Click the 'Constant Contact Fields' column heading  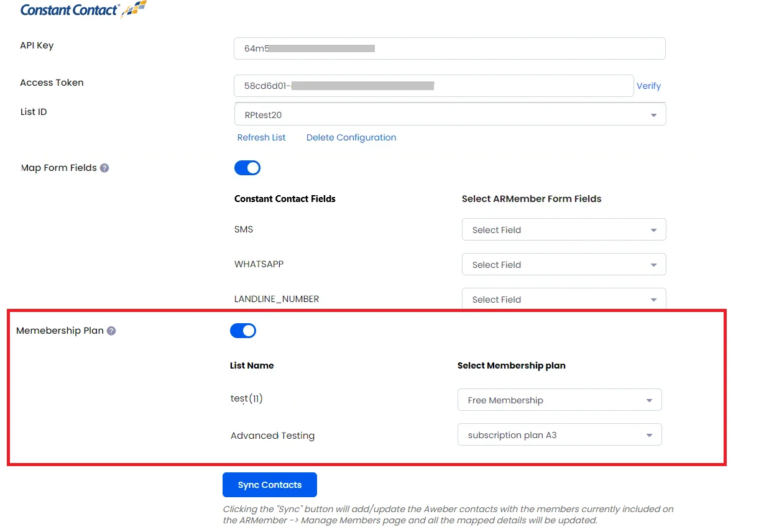pyautogui.click(x=285, y=199)
